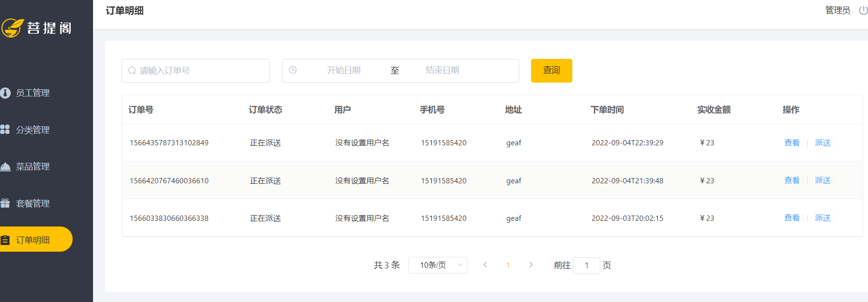Click the 开始日期 start date field

click(344, 70)
